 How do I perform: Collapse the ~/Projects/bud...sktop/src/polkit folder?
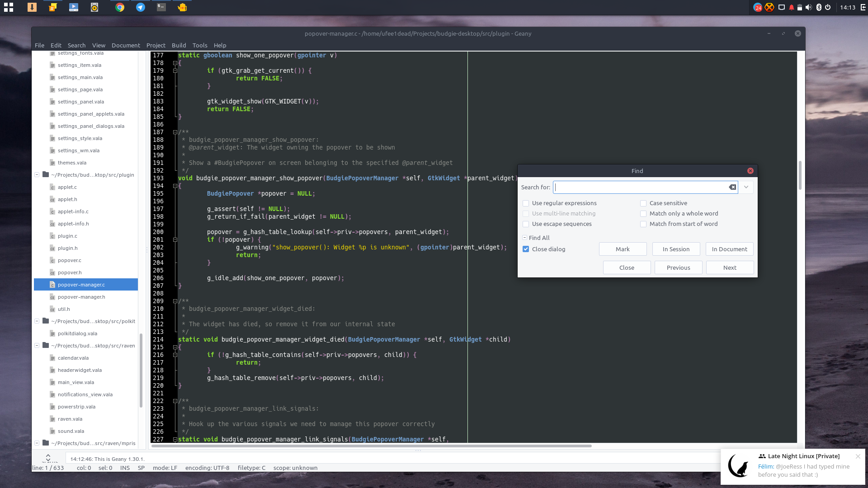click(37, 321)
